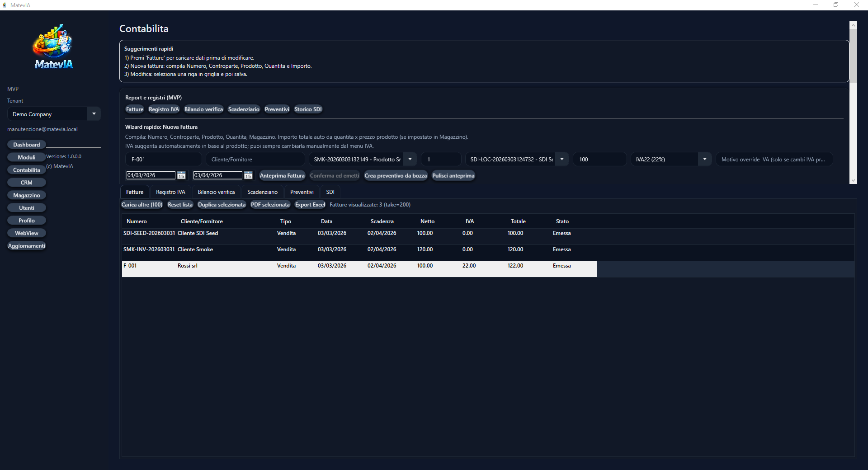Click PDF selezionata button
Viewport: 868px width, 470px height.
pyautogui.click(x=270, y=205)
